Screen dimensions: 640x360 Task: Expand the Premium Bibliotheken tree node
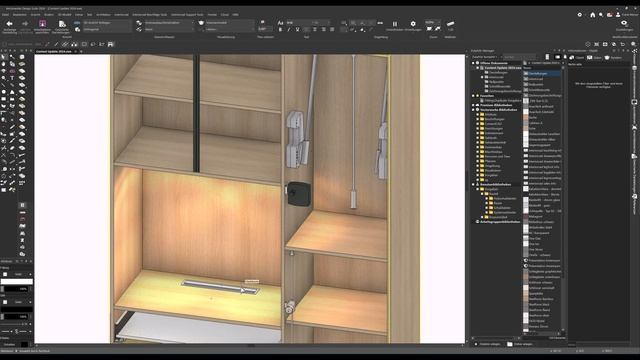pyautogui.click(x=473, y=105)
